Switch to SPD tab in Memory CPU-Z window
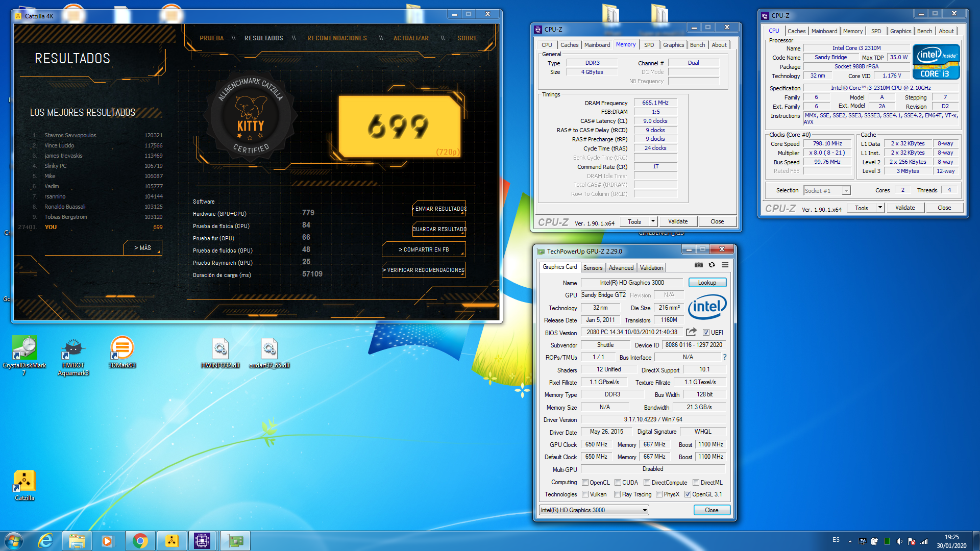980x551 pixels. tap(649, 45)
